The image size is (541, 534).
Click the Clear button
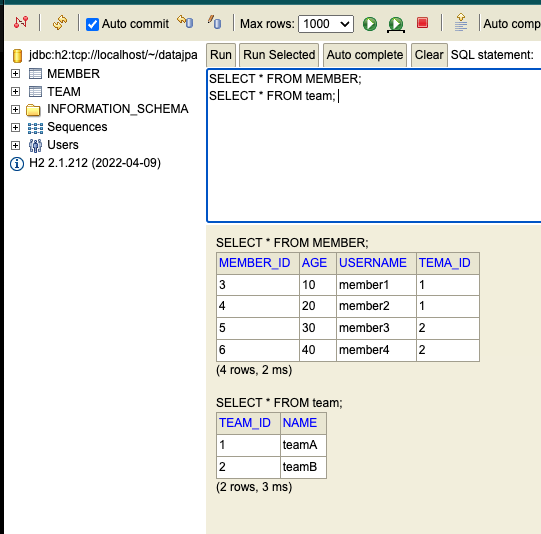[429, 55]
